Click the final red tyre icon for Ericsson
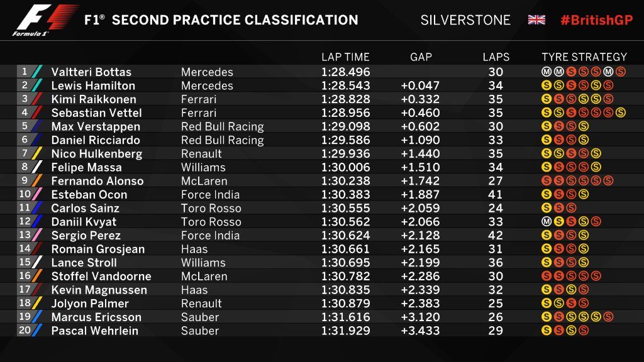The height and width of the screenshot is (362, 644). [609, 317]
